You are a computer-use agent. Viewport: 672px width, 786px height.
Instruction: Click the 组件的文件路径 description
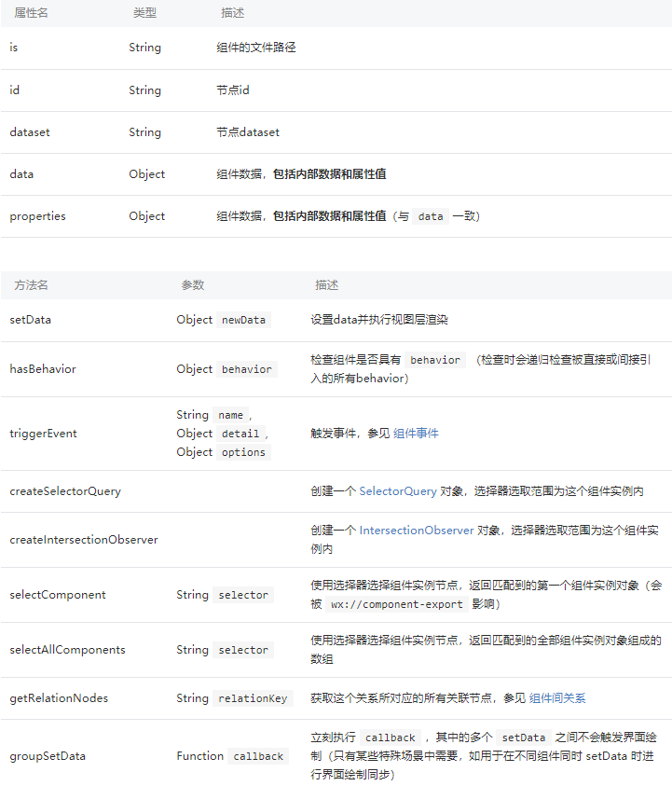pyautogui.click(x=256, y=48)
